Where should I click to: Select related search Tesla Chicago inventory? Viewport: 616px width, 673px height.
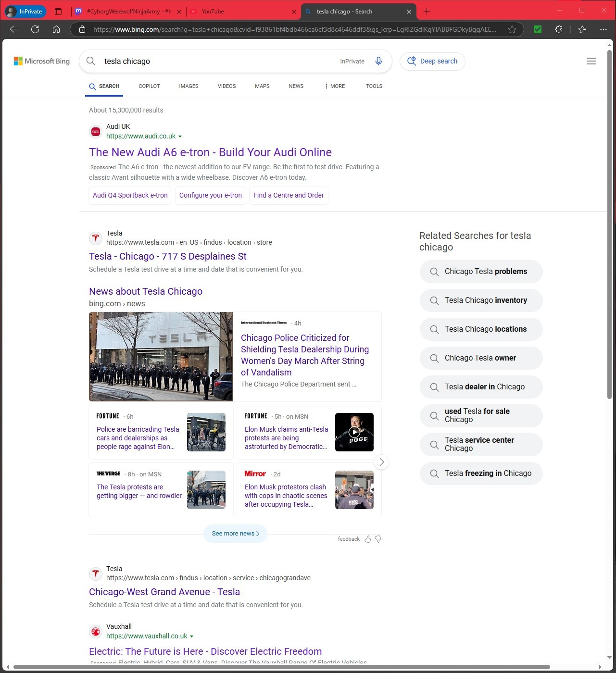(481, 300)
